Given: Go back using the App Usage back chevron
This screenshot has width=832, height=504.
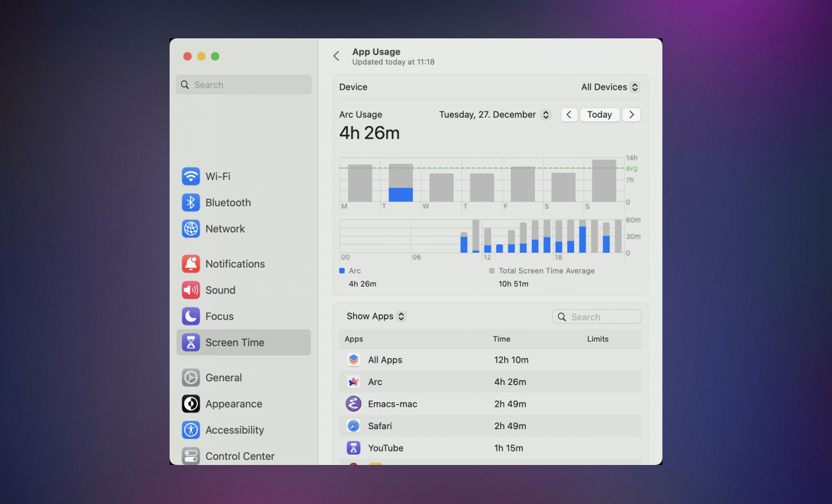Looking at the screenshot, I should tap(337, 56).
